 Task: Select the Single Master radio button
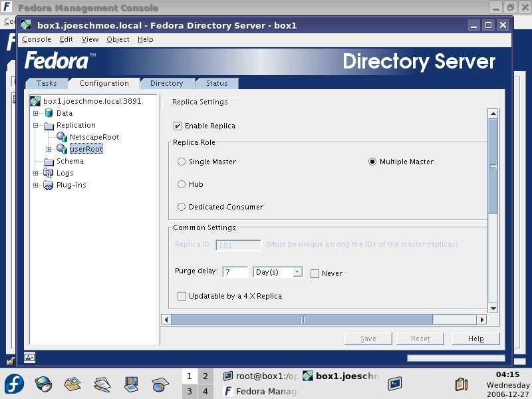(182, 162)
